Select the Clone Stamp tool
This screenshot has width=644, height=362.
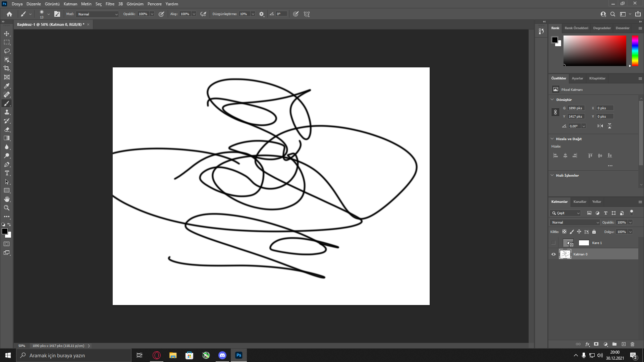(7, 112)
